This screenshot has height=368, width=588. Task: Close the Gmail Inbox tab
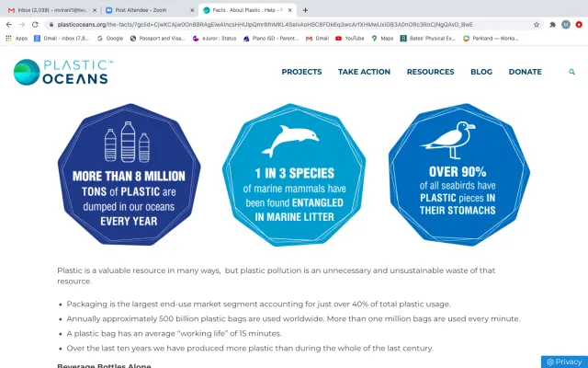95,10
